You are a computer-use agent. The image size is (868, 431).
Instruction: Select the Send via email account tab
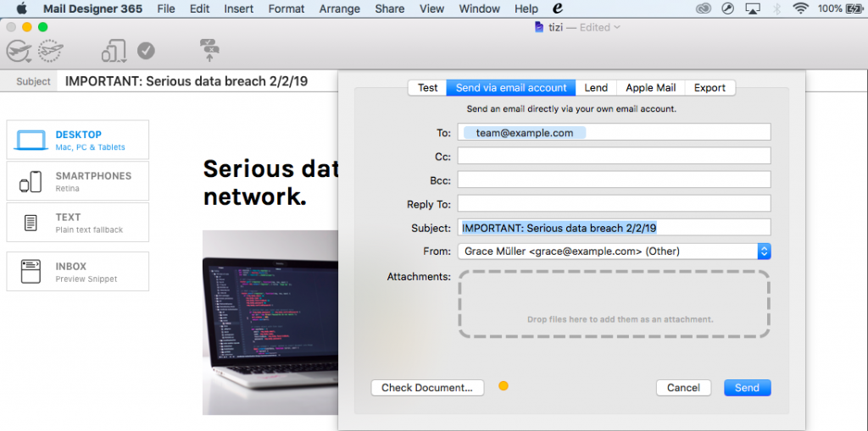coord(511,87)
